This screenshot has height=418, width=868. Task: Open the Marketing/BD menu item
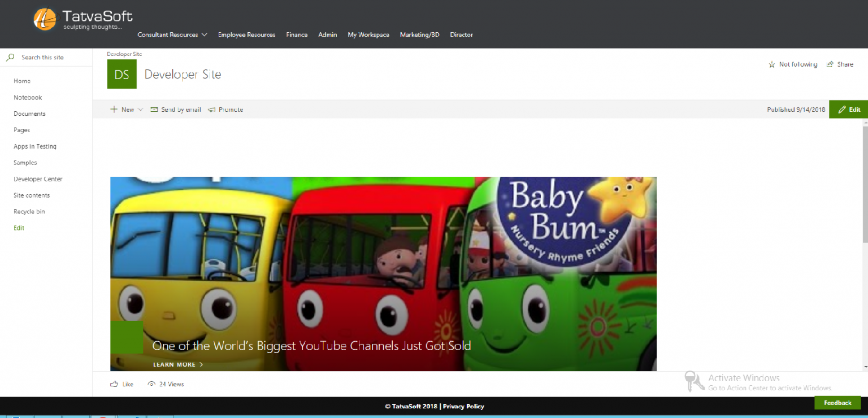point(419,35)
